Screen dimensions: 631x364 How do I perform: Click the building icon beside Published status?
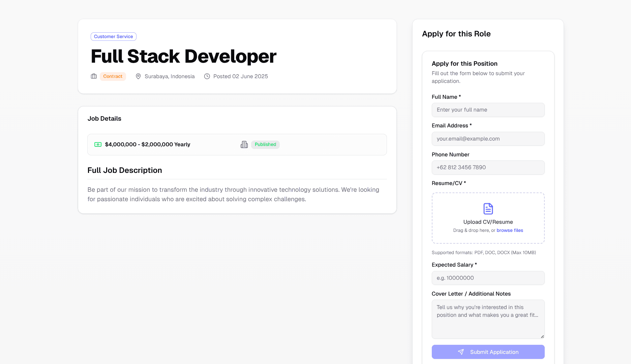point(244,144)
